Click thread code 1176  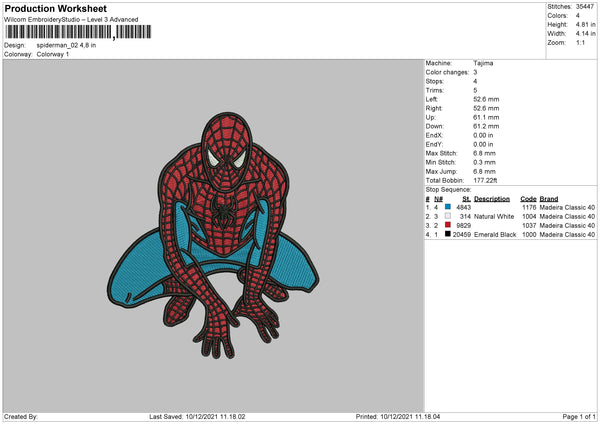(x=529, y=207)
